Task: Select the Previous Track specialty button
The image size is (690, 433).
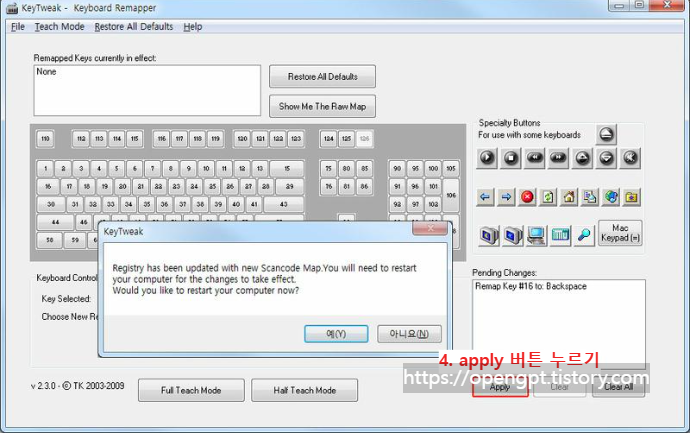Action: 535,158
